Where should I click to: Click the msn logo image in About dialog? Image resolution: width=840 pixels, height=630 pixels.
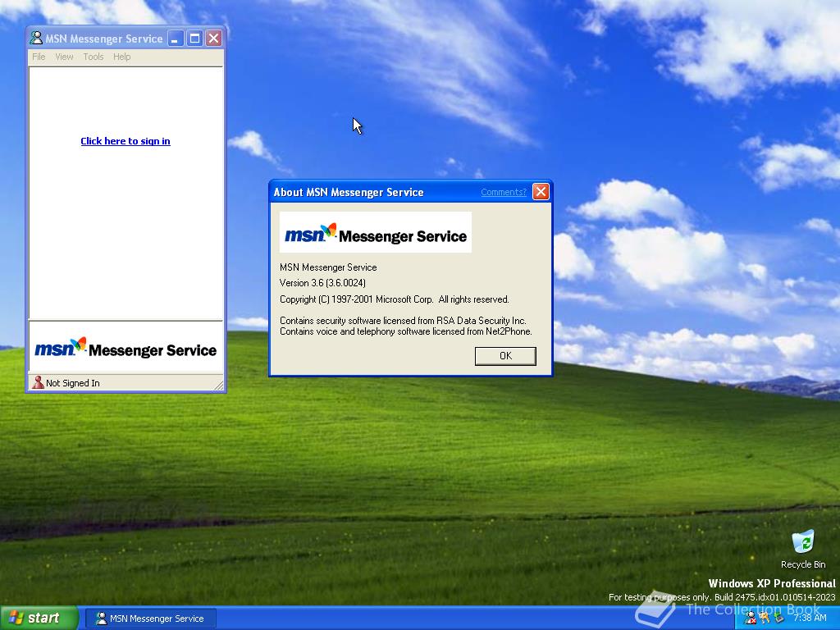376,232
